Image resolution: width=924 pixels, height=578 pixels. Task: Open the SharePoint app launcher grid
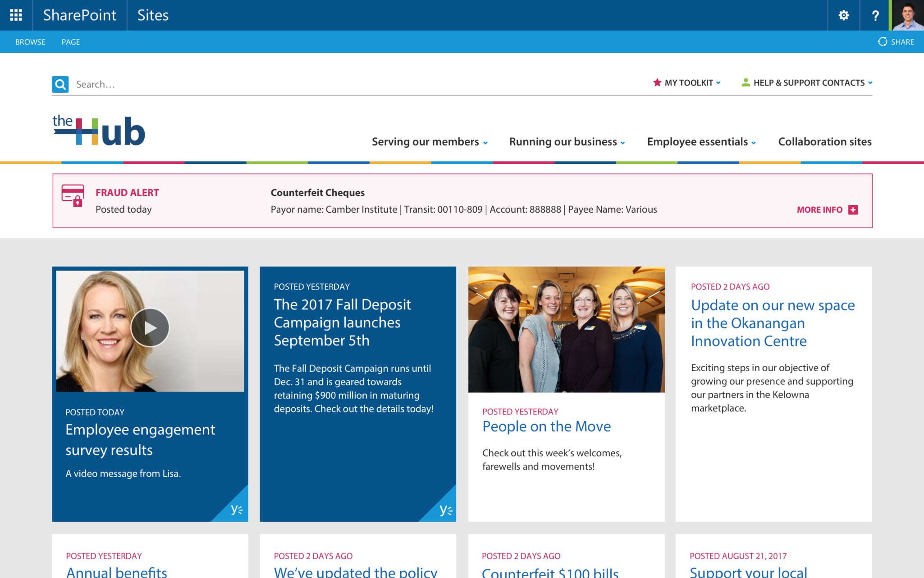point(16,15)
